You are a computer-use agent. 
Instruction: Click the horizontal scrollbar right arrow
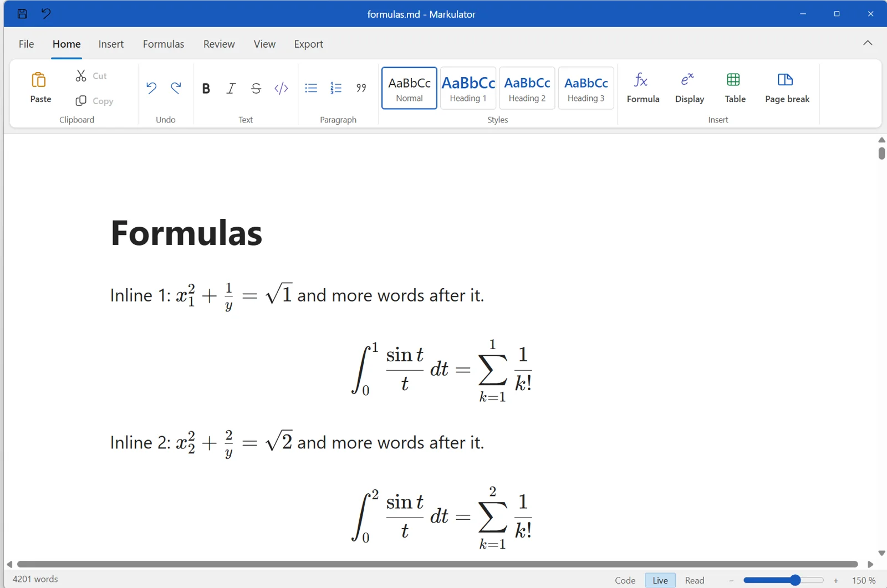coord(870,564)
